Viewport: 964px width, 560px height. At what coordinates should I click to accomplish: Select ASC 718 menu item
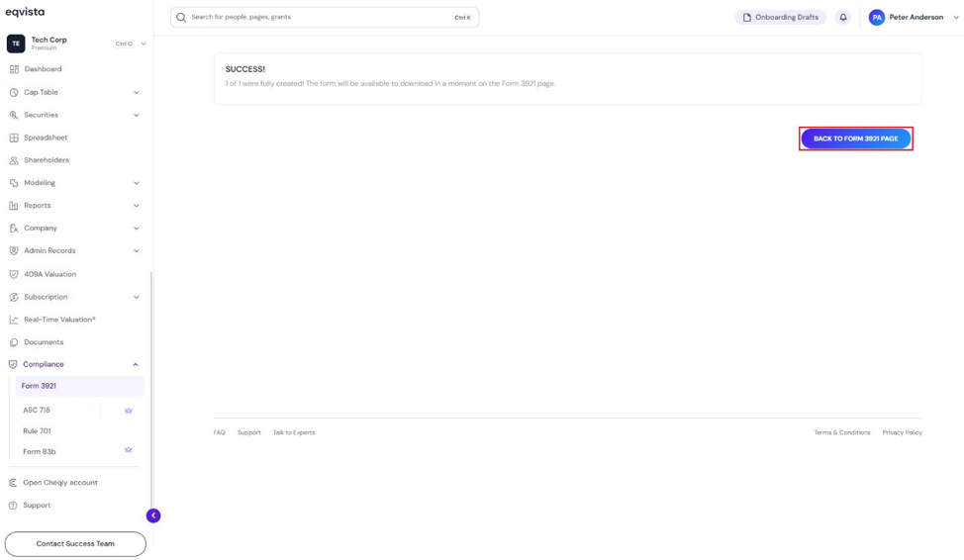(x=37, y=410)
